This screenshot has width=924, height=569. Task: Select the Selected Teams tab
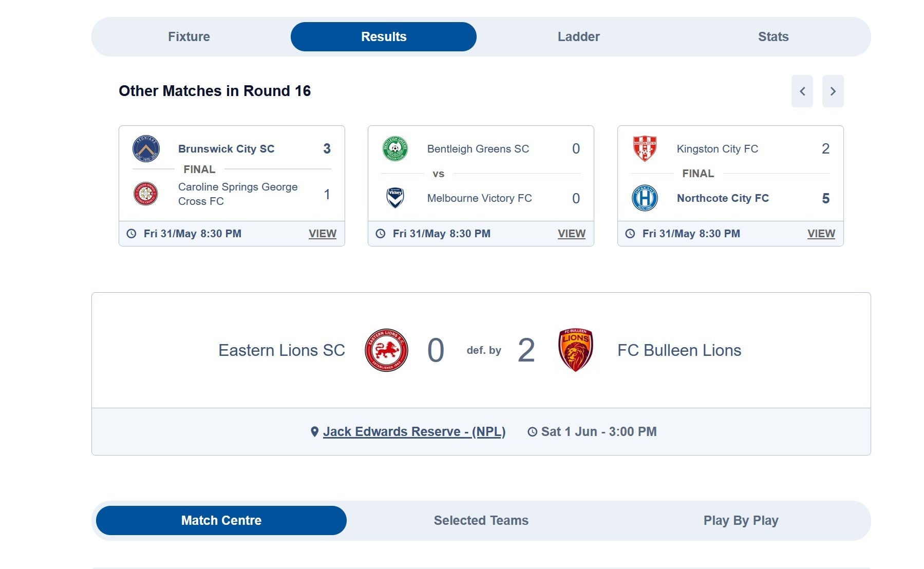point(481,521)
